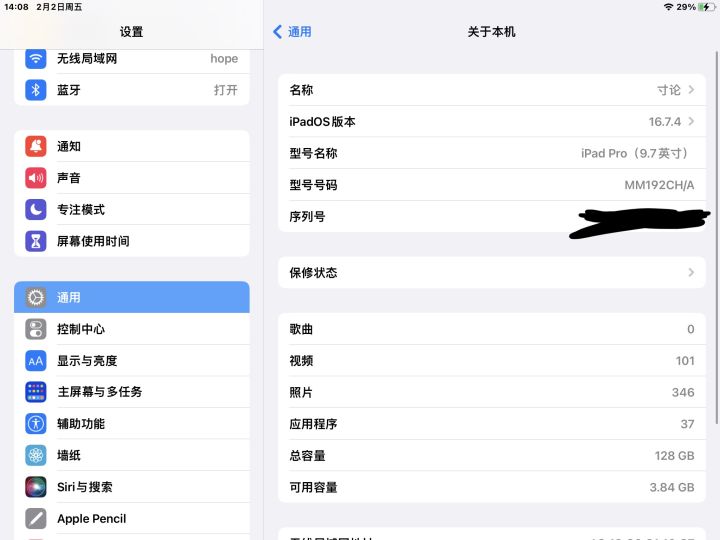Viewport: 720px width, 540px height.
Task: Tap the grid icon for 主屏幕与多任务
Action: 35,392
